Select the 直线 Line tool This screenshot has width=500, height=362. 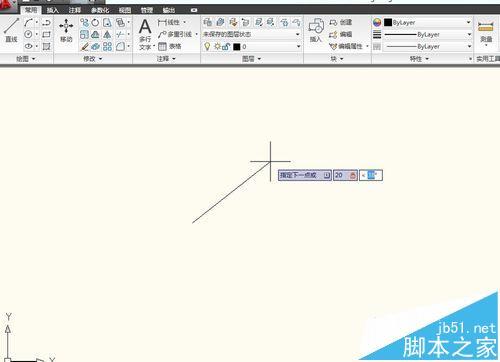(11, 30)
